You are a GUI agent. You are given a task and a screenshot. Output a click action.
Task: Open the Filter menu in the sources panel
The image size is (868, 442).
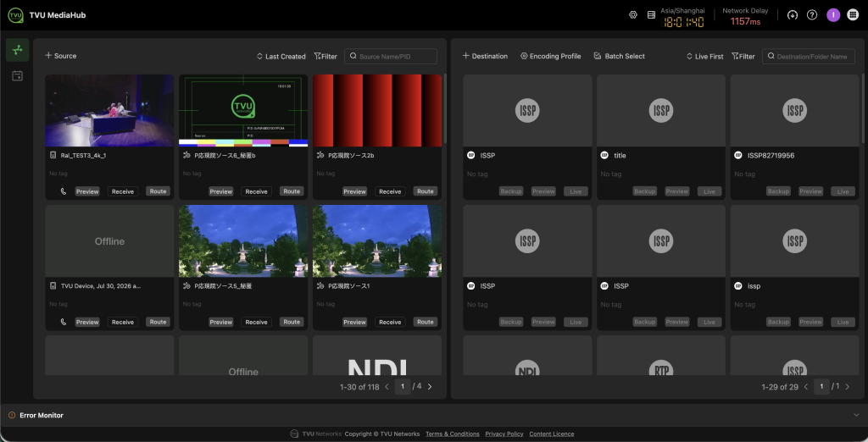(325, 57)
